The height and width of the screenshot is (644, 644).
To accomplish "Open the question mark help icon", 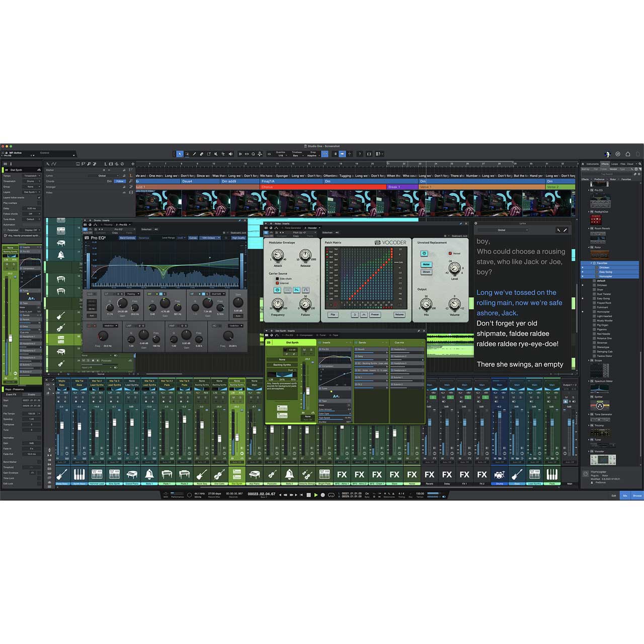I will [x=360, y=153].
